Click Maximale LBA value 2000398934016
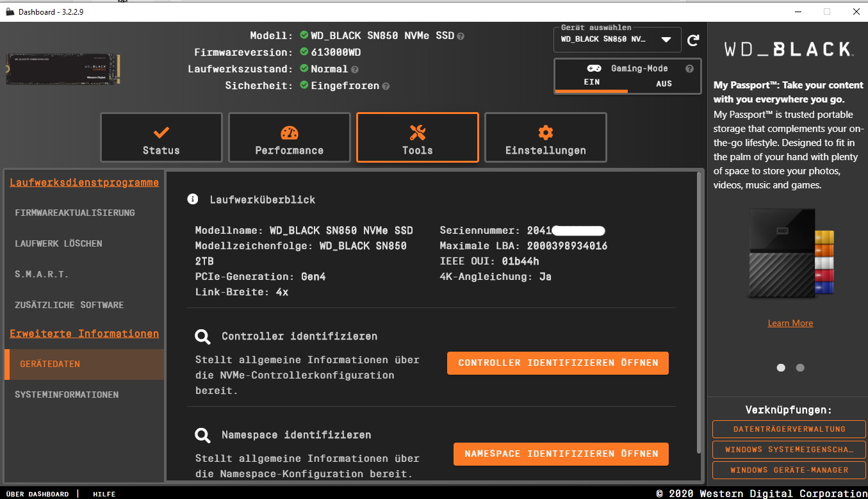Image resolution: width=868 pixels, height=499 pixels. click(x=567, y=246)
